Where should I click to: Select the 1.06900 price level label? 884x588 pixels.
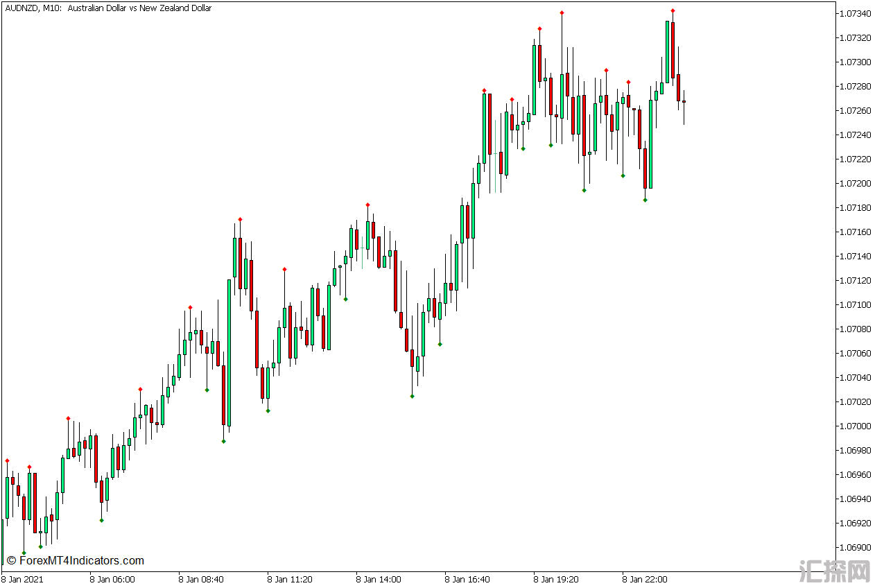click(854, 547)
